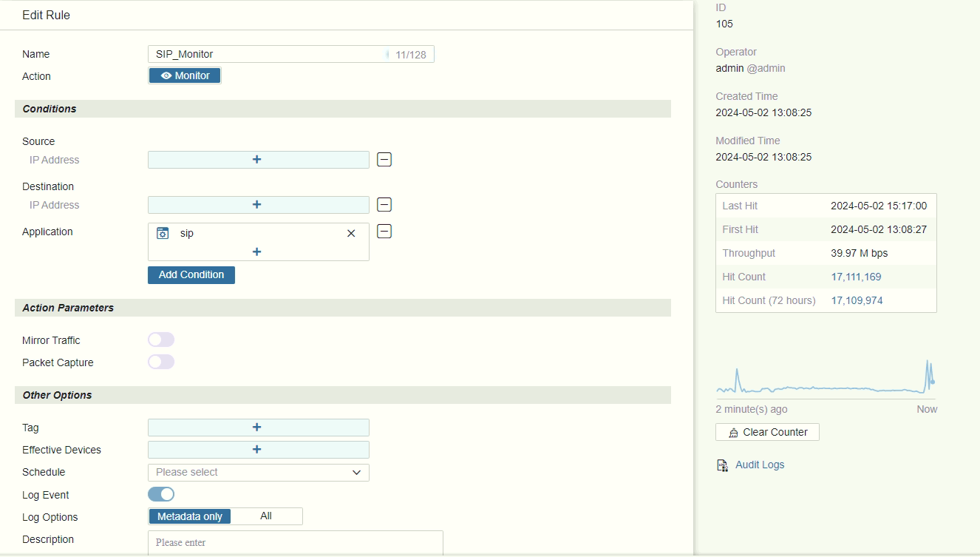This screenshot has width=980, height=557.
Task: Open the Audit Logs link
Action: [x=759, y=465]
